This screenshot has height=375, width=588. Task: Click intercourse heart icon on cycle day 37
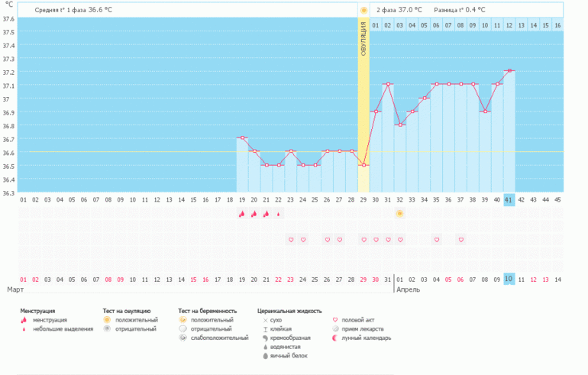(461, 240)
